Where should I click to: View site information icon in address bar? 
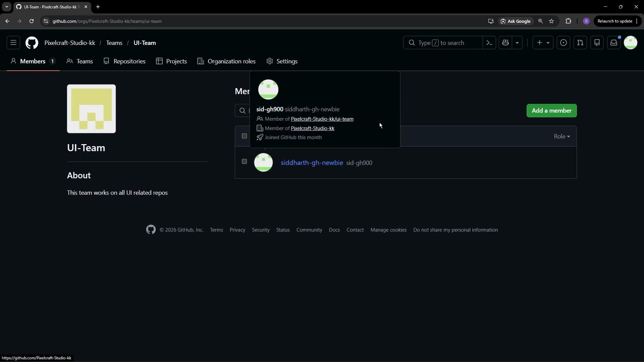(x=46, y=21)
